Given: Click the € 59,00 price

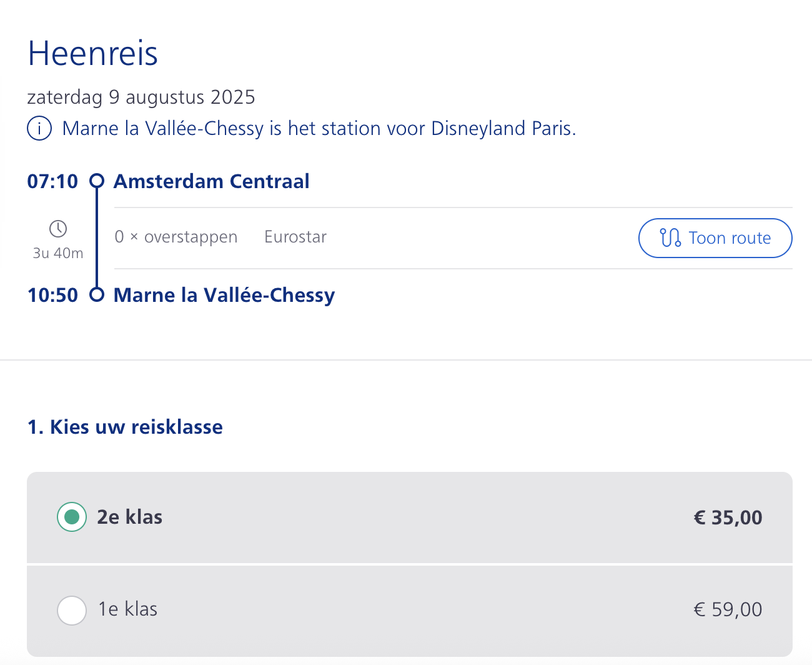Looking at the screenshot, I should pyautogui.click(x=728, y=609).
